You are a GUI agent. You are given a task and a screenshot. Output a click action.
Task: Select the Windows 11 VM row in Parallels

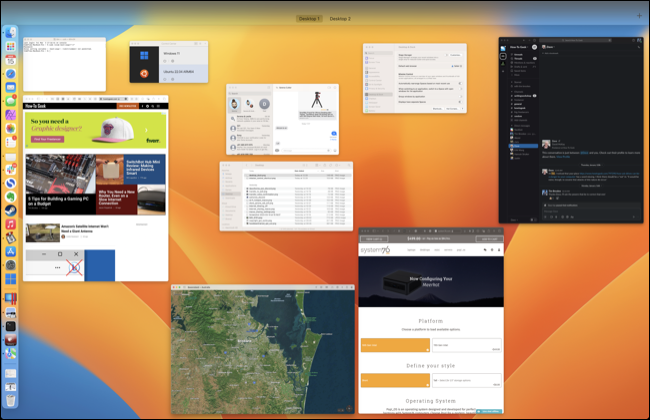click(183, 56)
